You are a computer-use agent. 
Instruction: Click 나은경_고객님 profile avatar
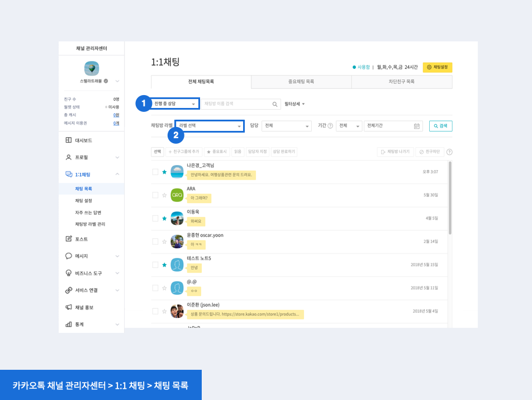tap(177, 172)
